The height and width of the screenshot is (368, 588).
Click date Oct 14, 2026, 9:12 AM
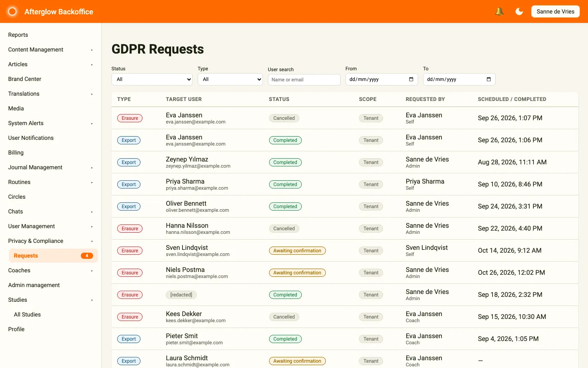click(x=510, y=251)
